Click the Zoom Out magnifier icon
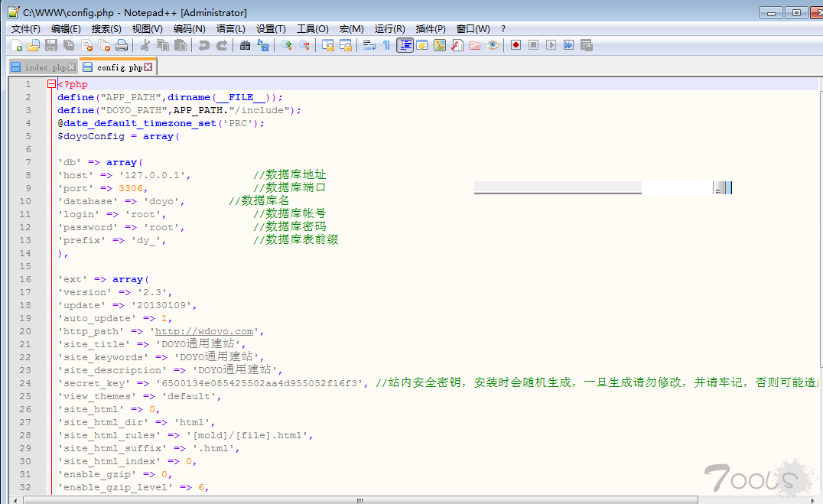The width and height of the screenshot is (823, 504). 304,46
